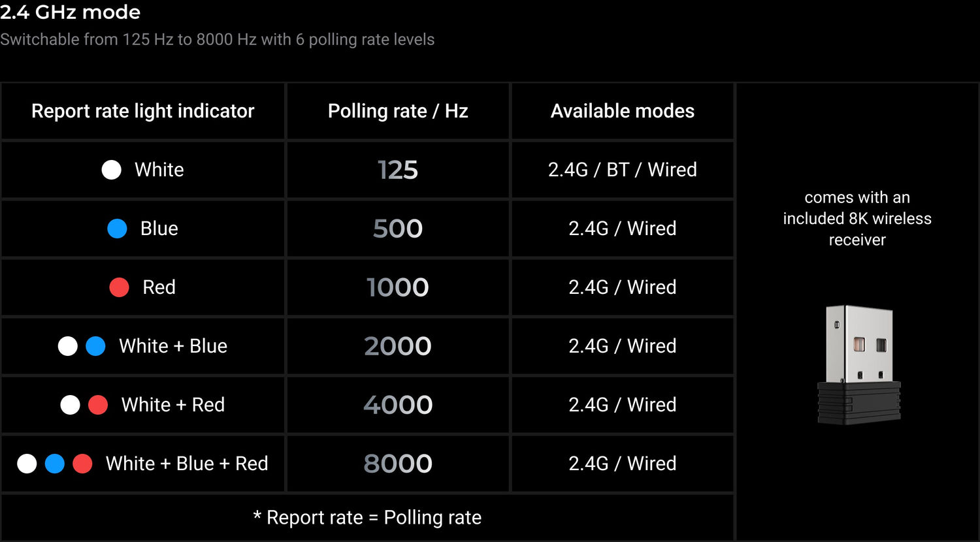This screenshot has width=980, height=542.
Task: Click the "Report rate light indicator" column header
Action: click(143, 111)
